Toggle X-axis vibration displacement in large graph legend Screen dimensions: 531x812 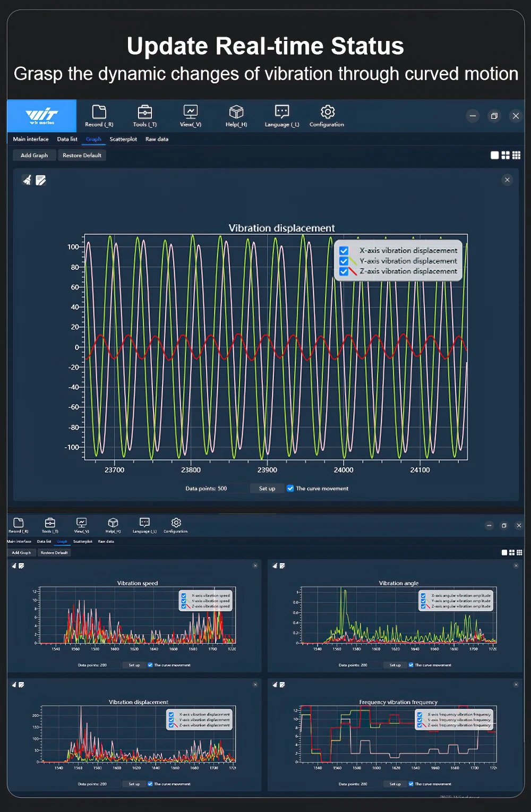[344, 251]
